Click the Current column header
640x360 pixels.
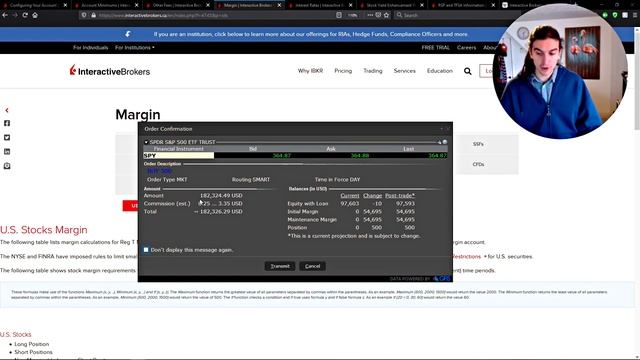350,196
